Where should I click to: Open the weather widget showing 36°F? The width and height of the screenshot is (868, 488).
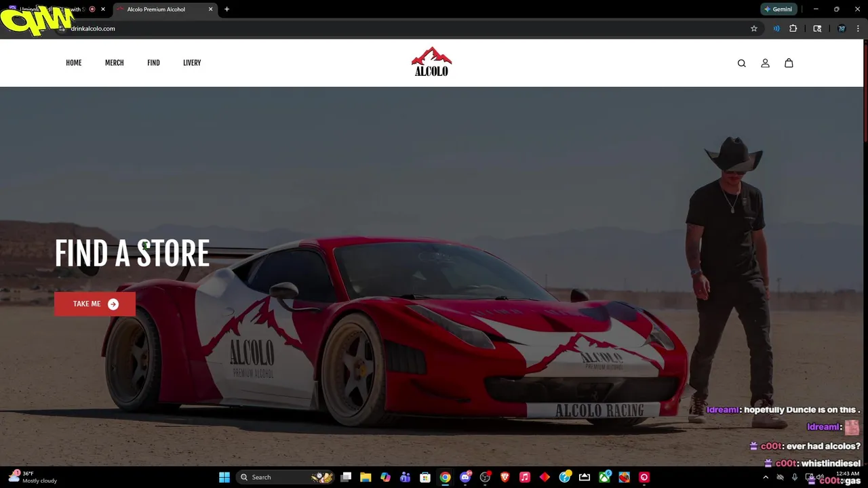33,477
